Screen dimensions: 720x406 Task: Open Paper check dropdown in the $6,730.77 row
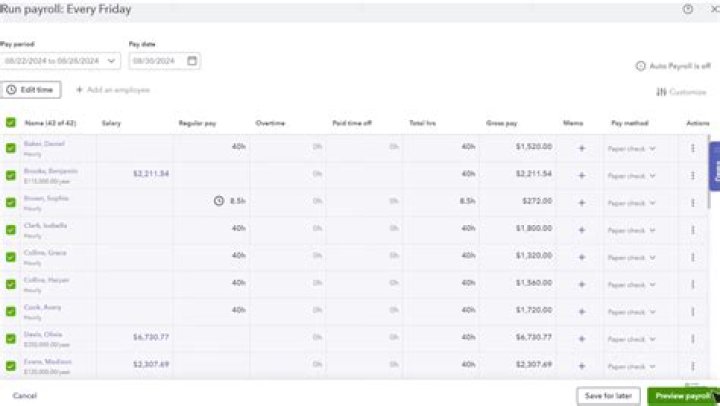click(631, 339)
